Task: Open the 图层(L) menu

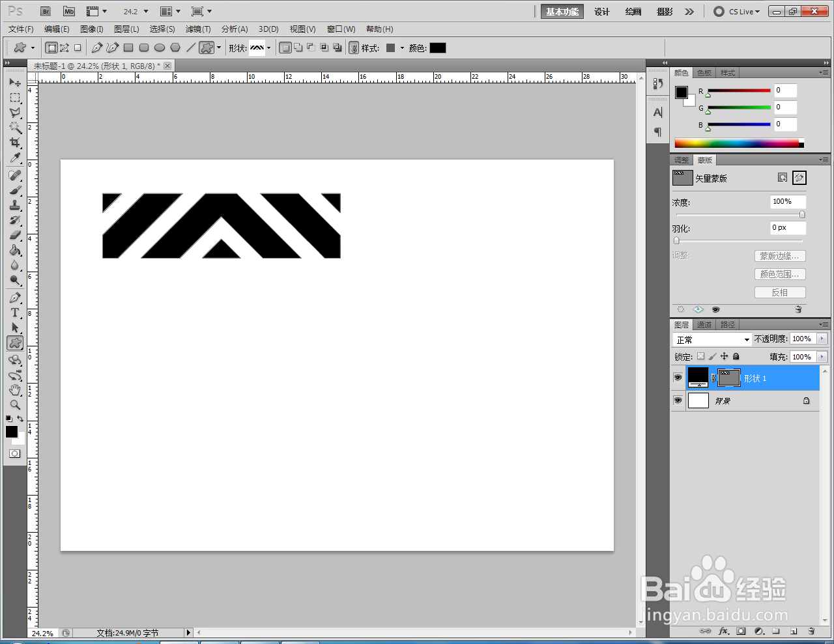Action: tap(126, 29)
